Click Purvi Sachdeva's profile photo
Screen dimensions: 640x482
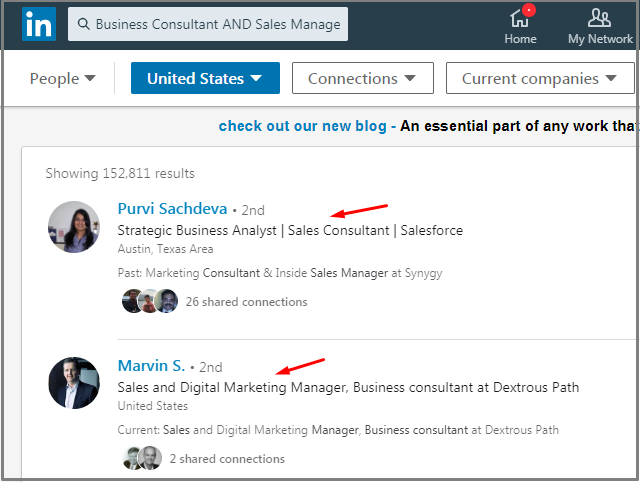[x=74, y=227]
